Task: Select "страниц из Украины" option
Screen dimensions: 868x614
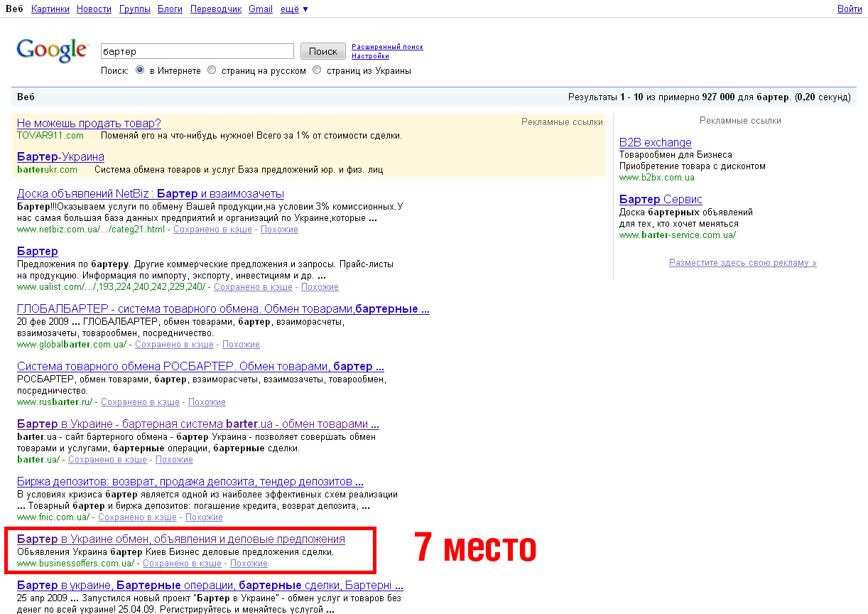Action: click(316, 70)
